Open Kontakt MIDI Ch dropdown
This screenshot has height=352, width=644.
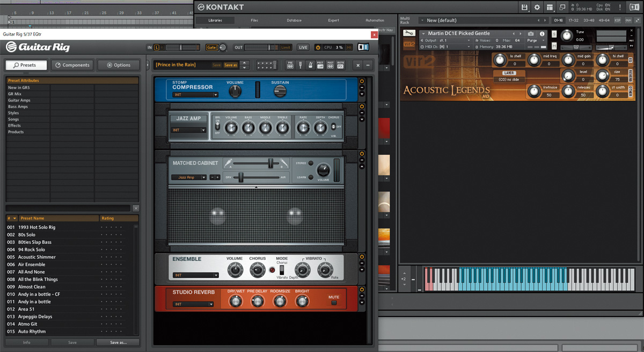(445, 47)
